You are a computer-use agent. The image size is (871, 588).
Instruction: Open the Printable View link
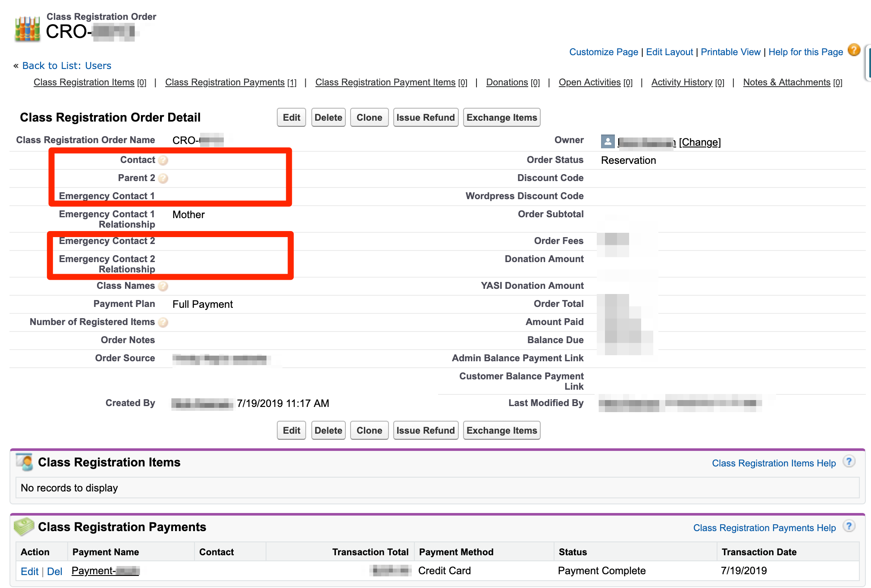pos(730,52)
